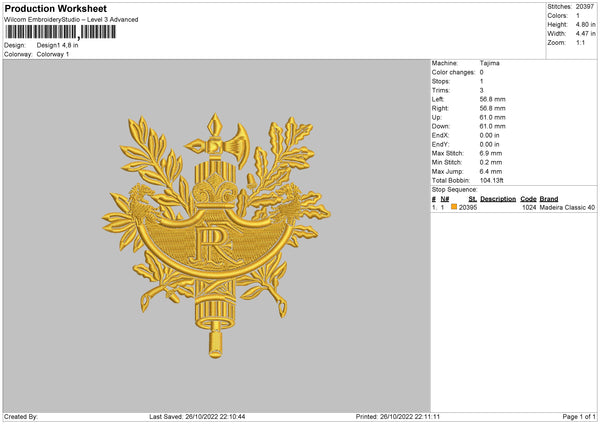Click the total bobbin value '104.13ft'
The height and width of the screenshot is (424, 600).
[x=492, y=181]
